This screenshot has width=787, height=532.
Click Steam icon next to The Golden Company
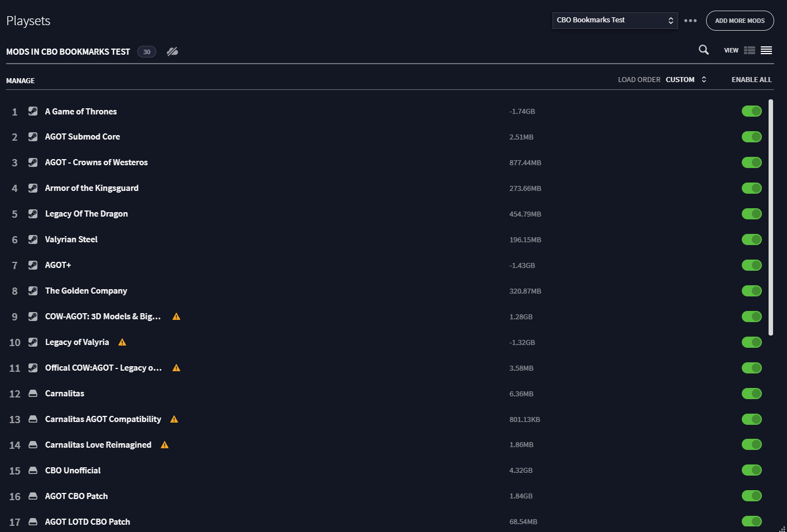click(x=33, y=291)
